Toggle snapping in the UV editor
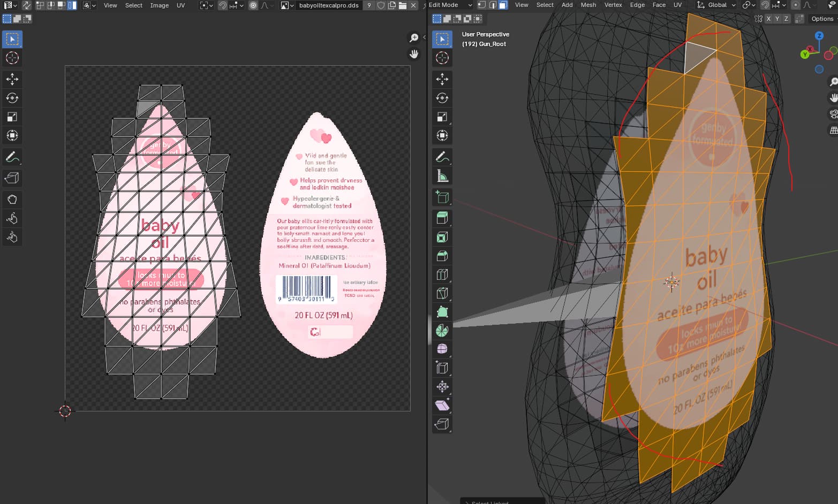The height and width of the screenshot is (504, 838). (223, 5)
